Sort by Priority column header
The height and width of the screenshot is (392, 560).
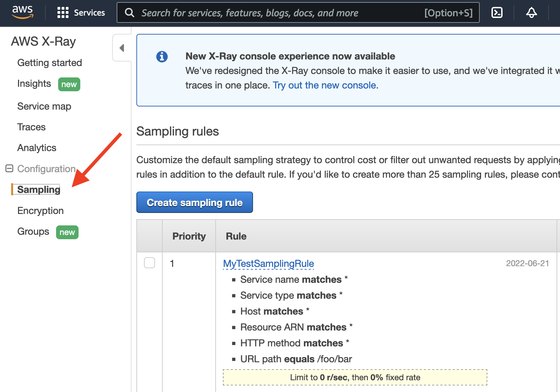click(189, 236)
